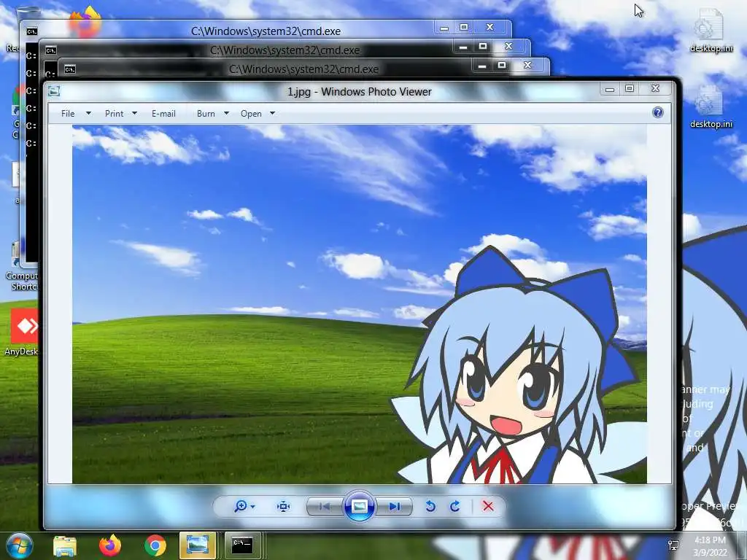Launch Firefox from the taskbar
747x560 pixels.
pos(110,545)
